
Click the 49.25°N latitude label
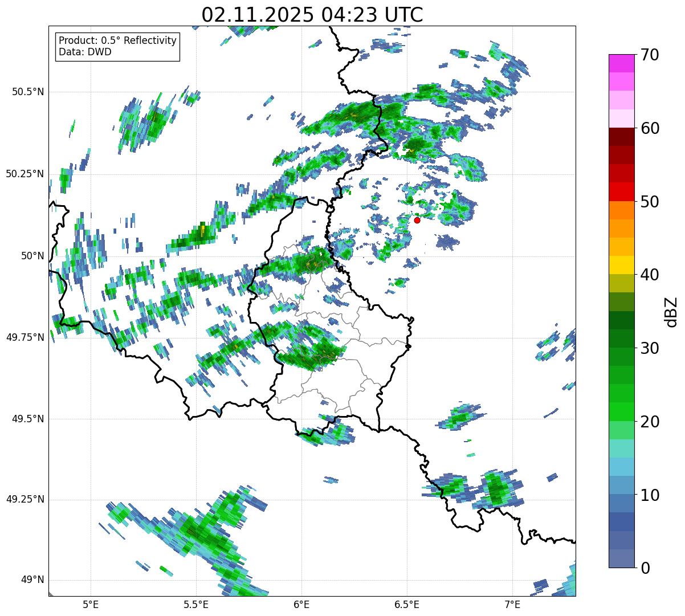(x=25, y=500)
